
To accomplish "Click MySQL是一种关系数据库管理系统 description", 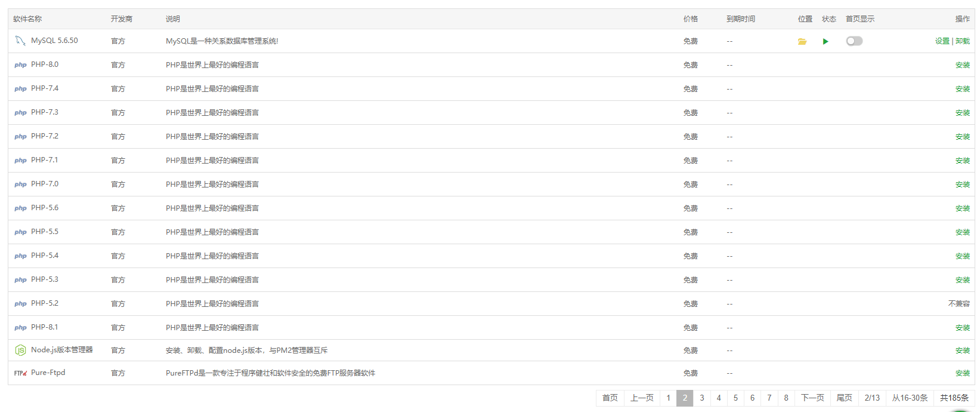I will pyautogui.click(x=222, y=41).
